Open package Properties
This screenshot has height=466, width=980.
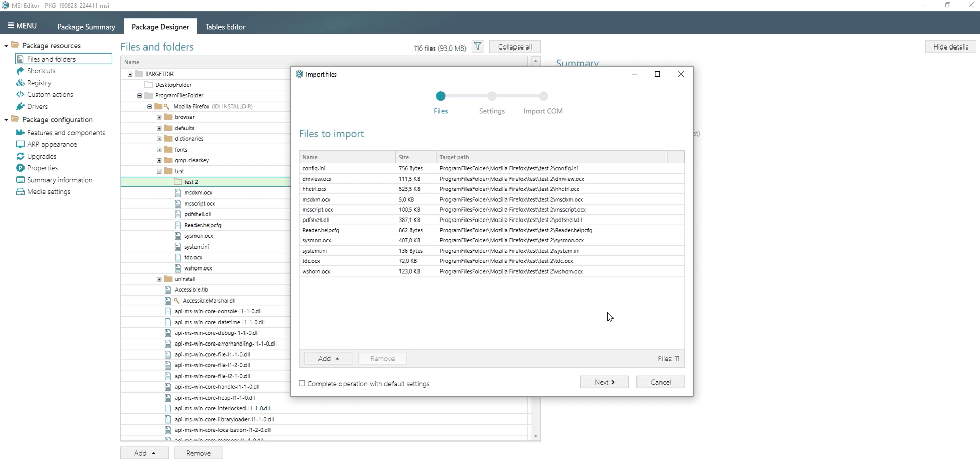click(41, 168)
